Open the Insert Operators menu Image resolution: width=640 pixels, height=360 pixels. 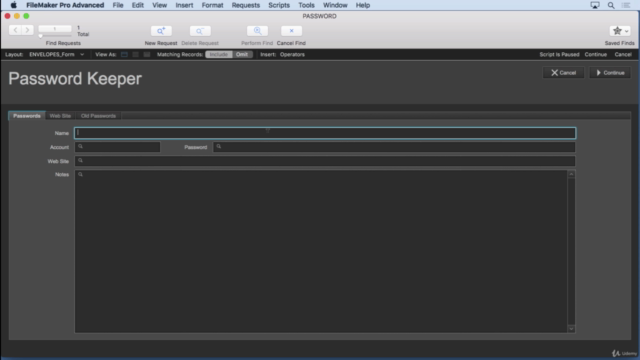[x=292, y=55]
